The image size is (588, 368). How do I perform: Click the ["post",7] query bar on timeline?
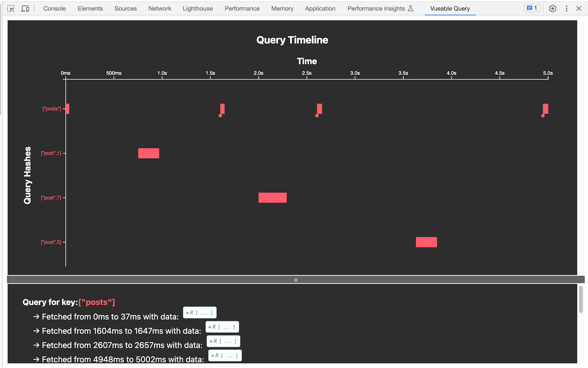point(272,198)
